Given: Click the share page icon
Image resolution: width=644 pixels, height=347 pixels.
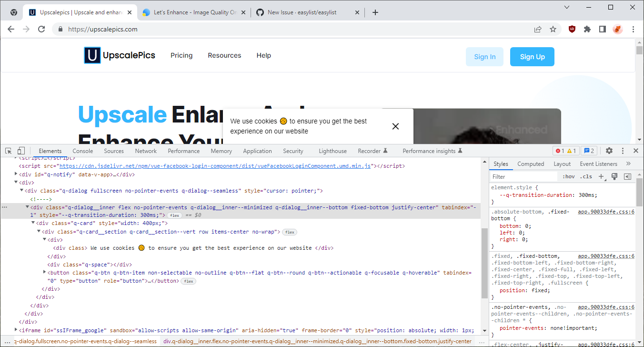Looking at the screenshot, I should click(x=538, y=29).
